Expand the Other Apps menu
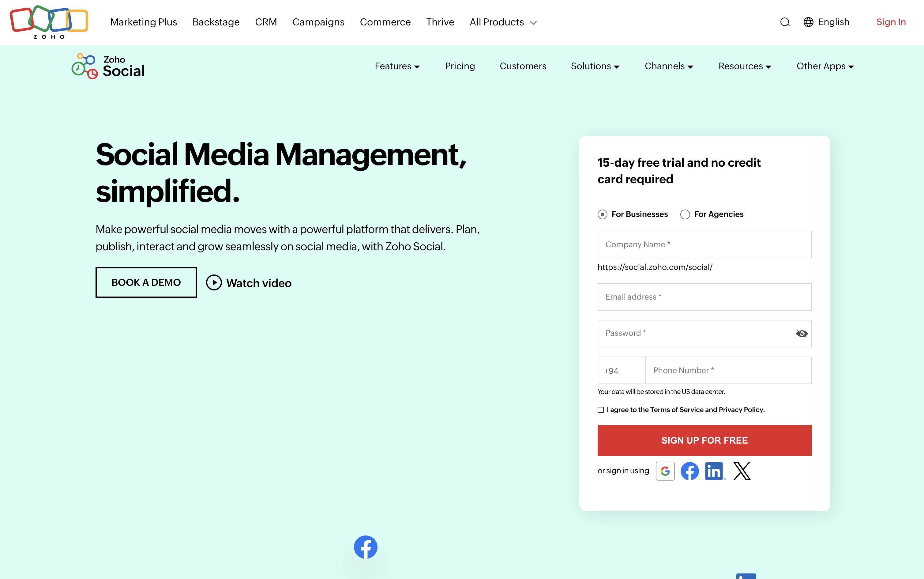The image size is (924, 579). pos(825,66)
